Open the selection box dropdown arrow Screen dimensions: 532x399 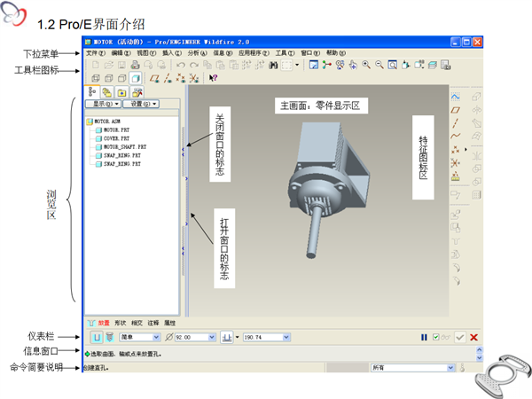coord(297,65)
